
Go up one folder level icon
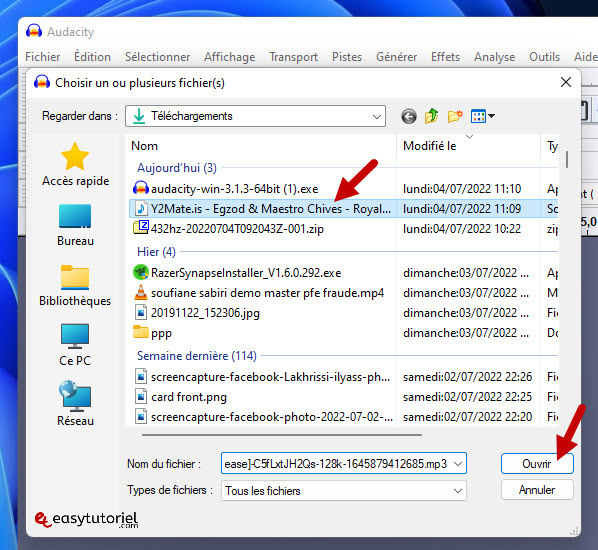(x=431, y=116)
